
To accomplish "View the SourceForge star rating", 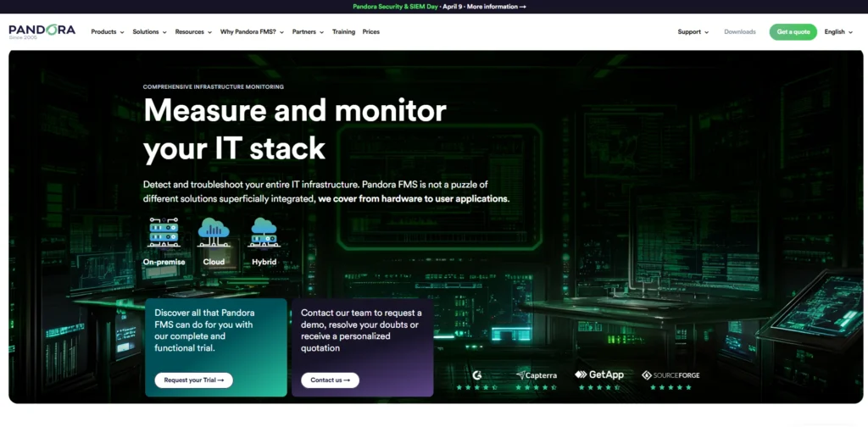I will (x=671, y=388).
